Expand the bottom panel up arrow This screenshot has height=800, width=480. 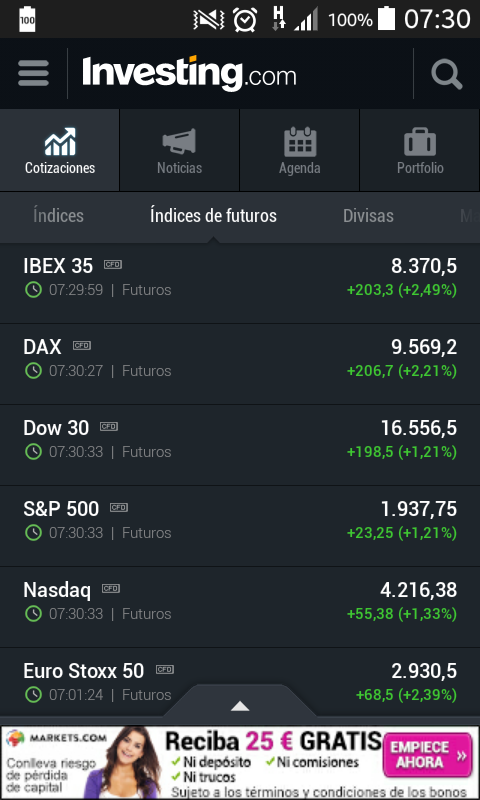tap(240, 706)
